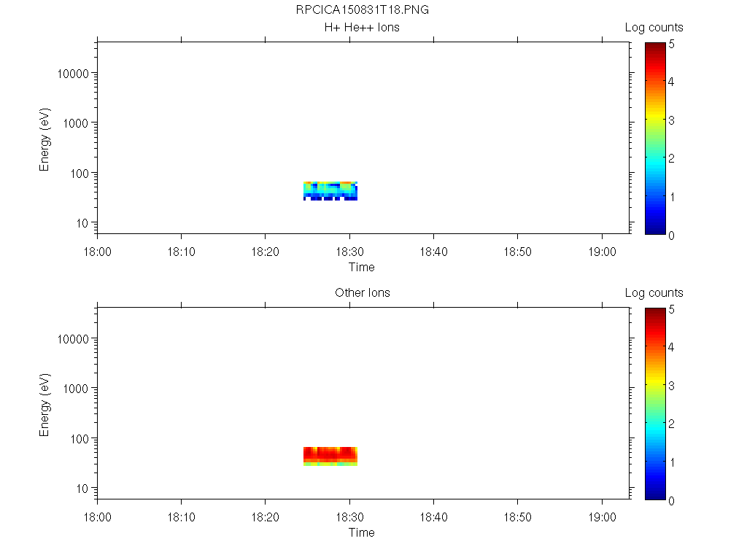This screenshot has height=560, width=747.
Task: Click the 5 label on Other Ions color bar
Action: 671,309
